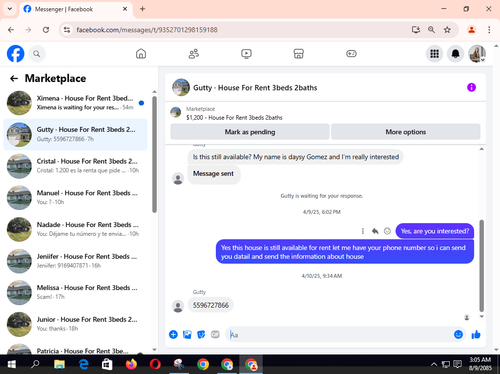The height and width of the screenshot is (374, 500).
Task: Open the Facebook search magnifier
Action: pyautogui.click(x=37, y=54)
